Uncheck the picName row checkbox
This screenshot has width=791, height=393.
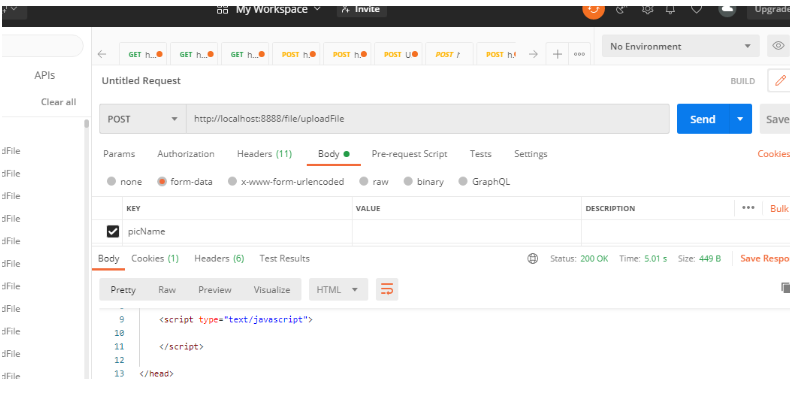[112, 232]
